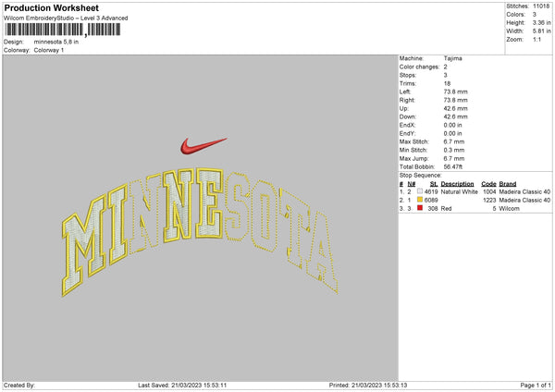Select the yellow thread color swatch
Screen dimensions: 555x392
[420, 200]
